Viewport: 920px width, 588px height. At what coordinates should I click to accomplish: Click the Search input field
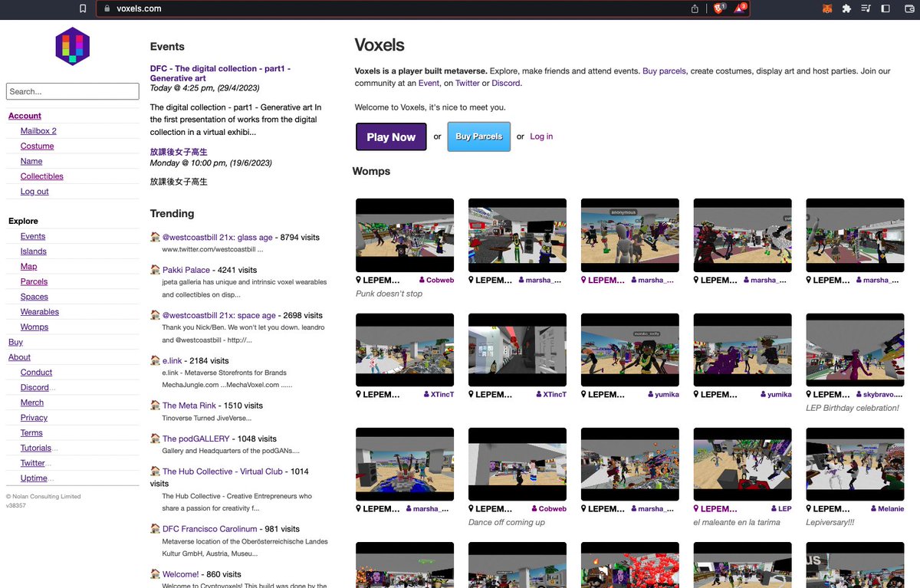point(73,91)
